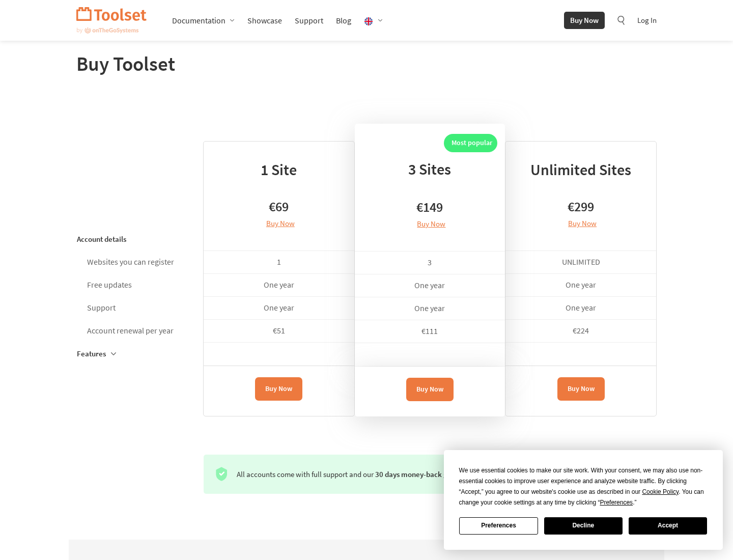Viewport: 733px width, 560px height.
Task: Click the €69 price
Action: (279, 207)
